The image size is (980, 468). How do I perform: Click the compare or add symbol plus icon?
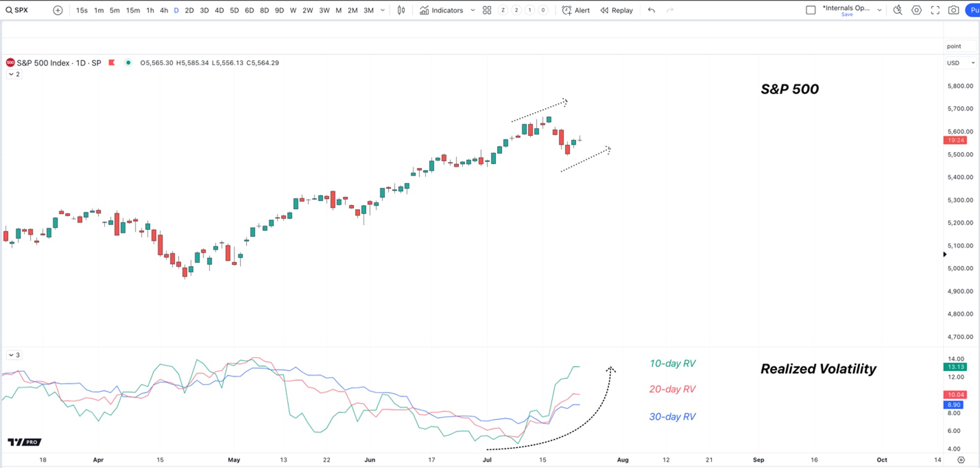click(58, 10)
